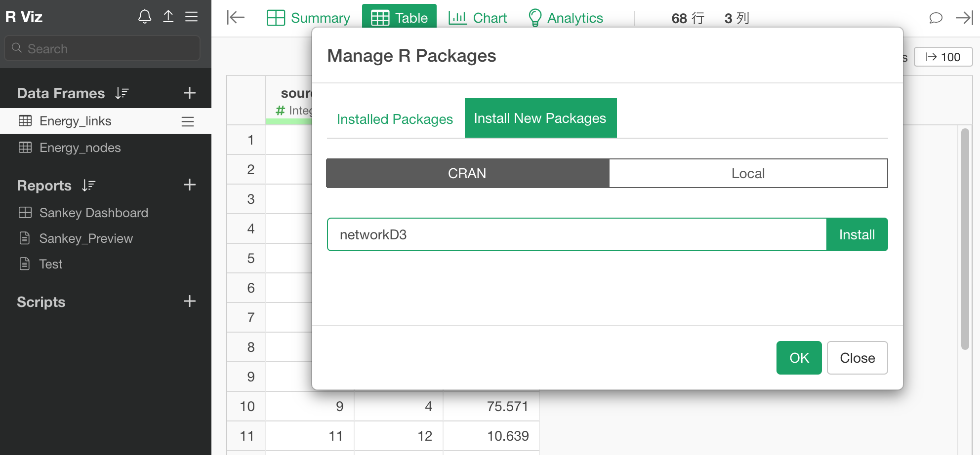Add a new data frame with plus icon

pos(190,93)
